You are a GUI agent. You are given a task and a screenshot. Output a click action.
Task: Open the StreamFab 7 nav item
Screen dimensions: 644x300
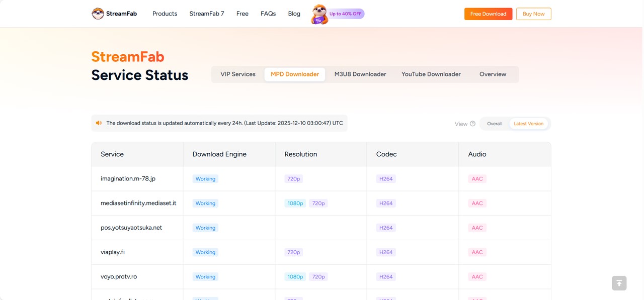pyautogui.click(x=207, y=14)
